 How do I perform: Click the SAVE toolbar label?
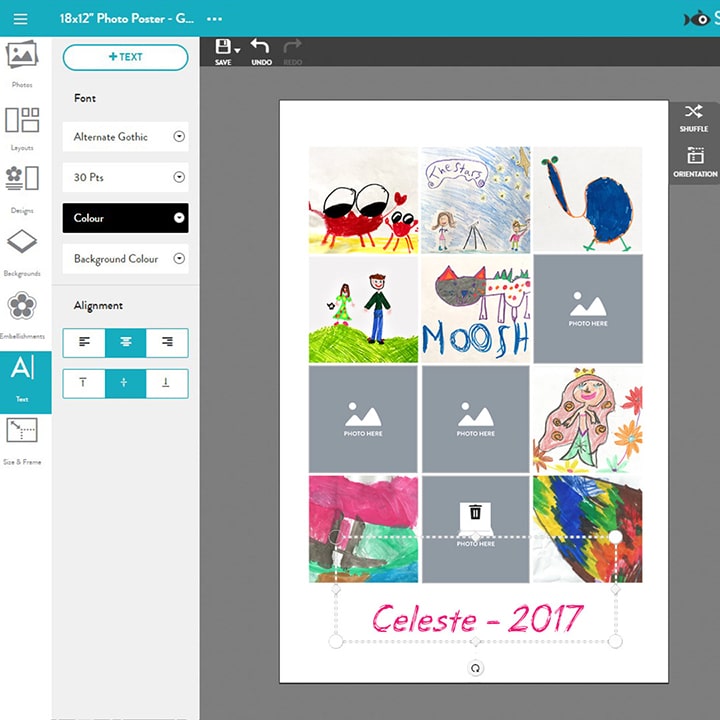point(223,62)
